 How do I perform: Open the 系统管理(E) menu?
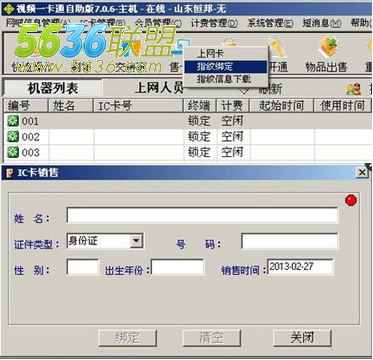tap(270, 23)
